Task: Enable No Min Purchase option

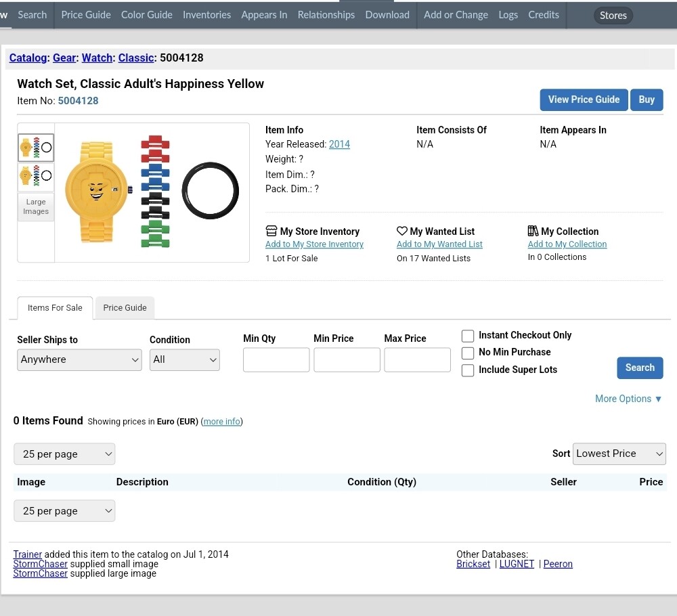Action: [x=468, y=353]
